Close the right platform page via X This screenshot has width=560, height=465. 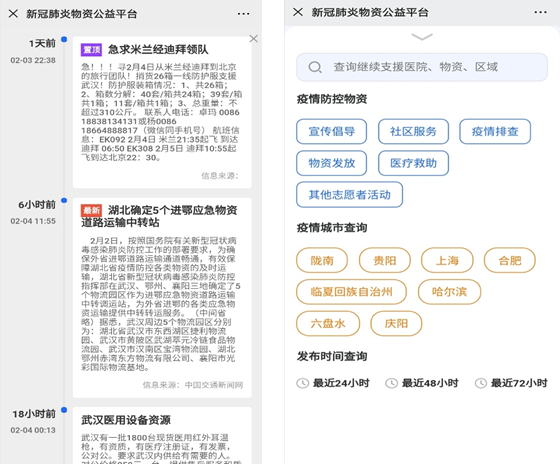[298, 12]
